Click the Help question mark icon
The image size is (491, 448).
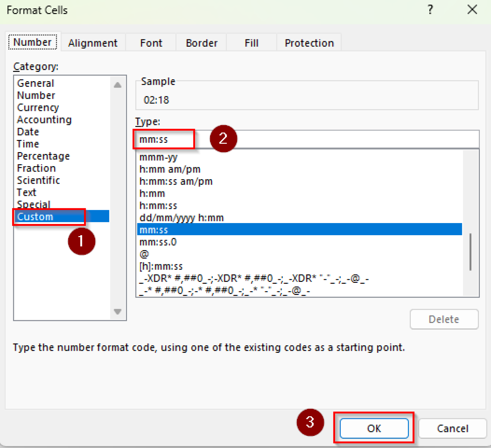(430, 10)
